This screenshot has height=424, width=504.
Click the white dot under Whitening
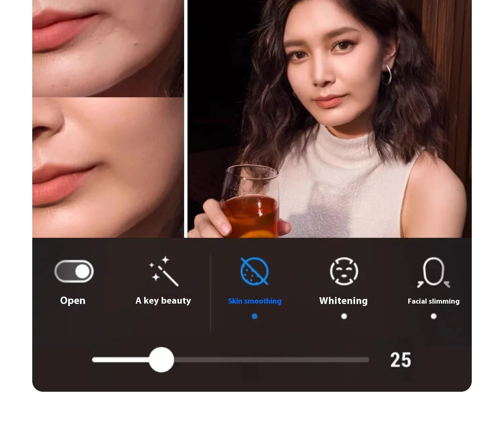(344, 316)
